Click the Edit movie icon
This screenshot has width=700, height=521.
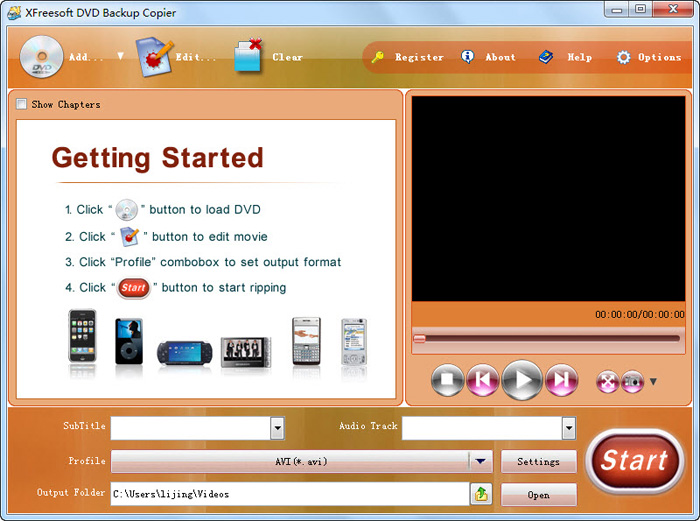(154, 57)
